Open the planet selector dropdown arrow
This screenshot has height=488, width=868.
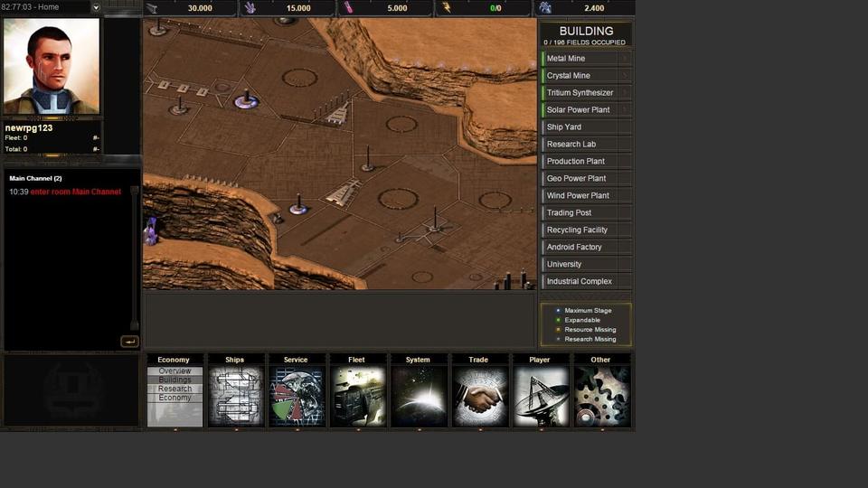pos(96,7)
